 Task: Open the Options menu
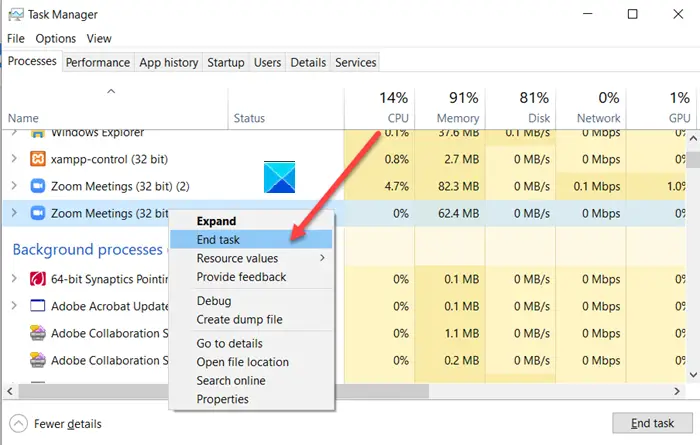click(56, 39)
